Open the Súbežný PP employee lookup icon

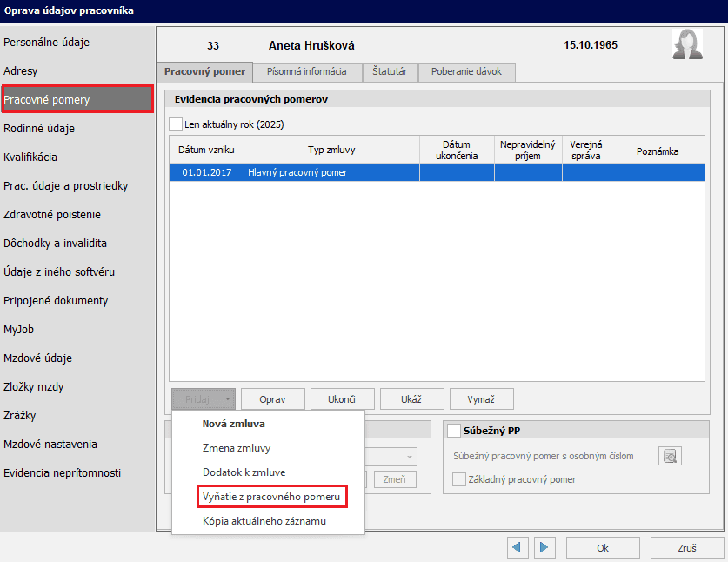point(670,456)
